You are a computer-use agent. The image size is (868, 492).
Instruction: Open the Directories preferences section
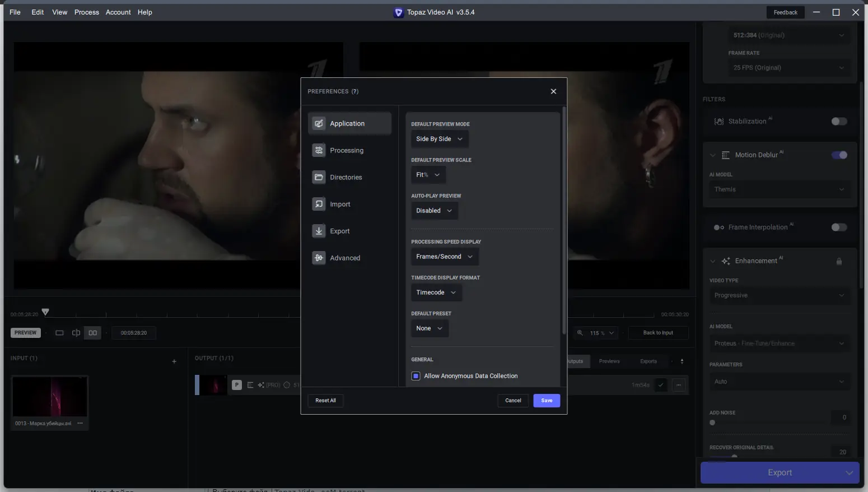[349, 177]
